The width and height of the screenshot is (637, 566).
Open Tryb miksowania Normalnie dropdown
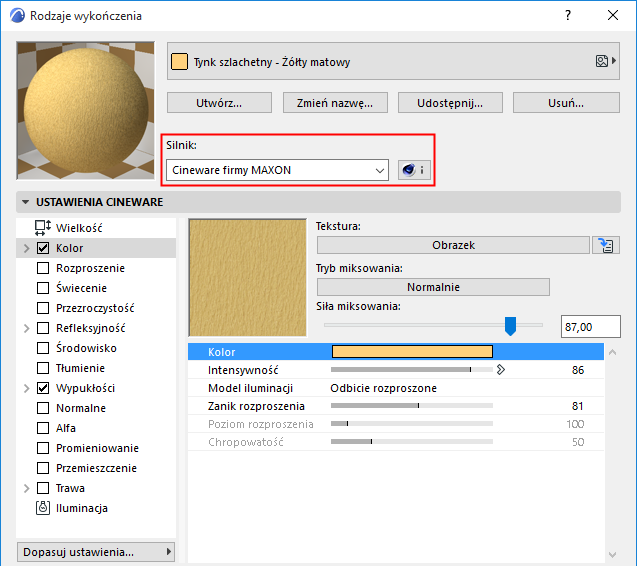click(x=433, y=287)
